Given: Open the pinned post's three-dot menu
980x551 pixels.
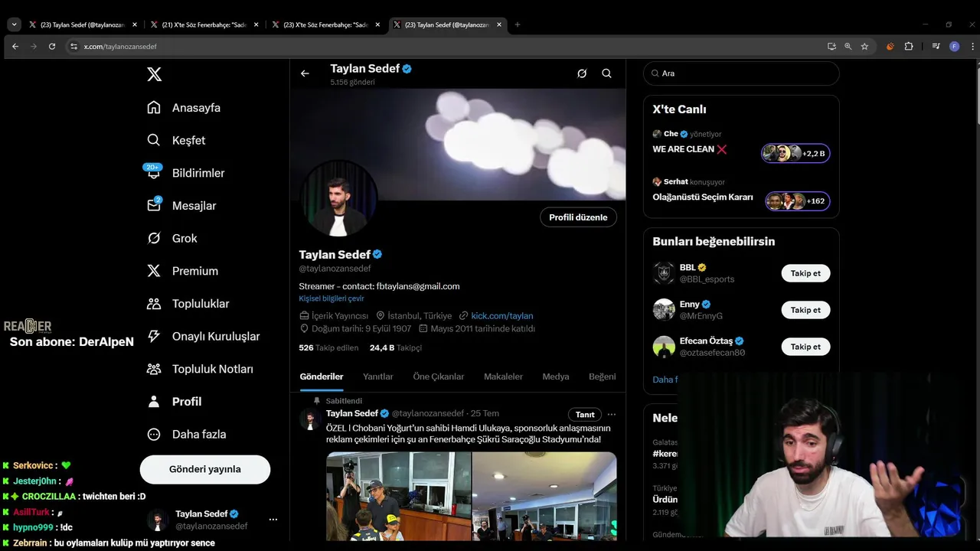Looking at the screenshot, I should click(x=611, y=414).
